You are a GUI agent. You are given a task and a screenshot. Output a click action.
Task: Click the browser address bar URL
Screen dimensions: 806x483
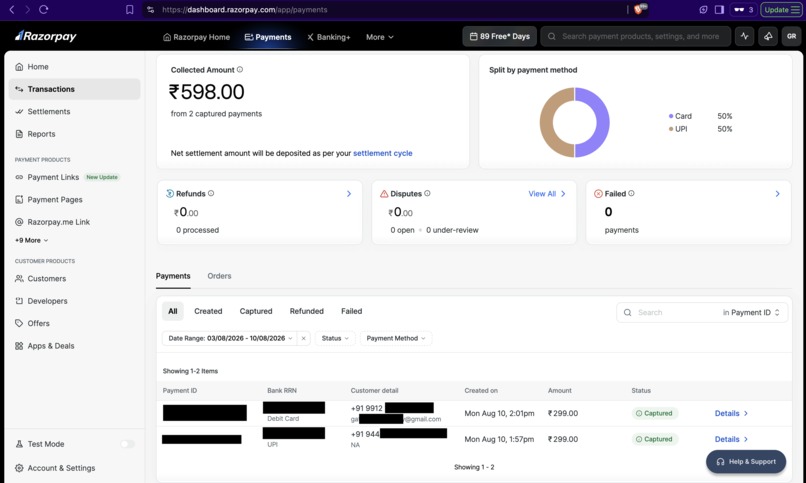coord(245,9)
